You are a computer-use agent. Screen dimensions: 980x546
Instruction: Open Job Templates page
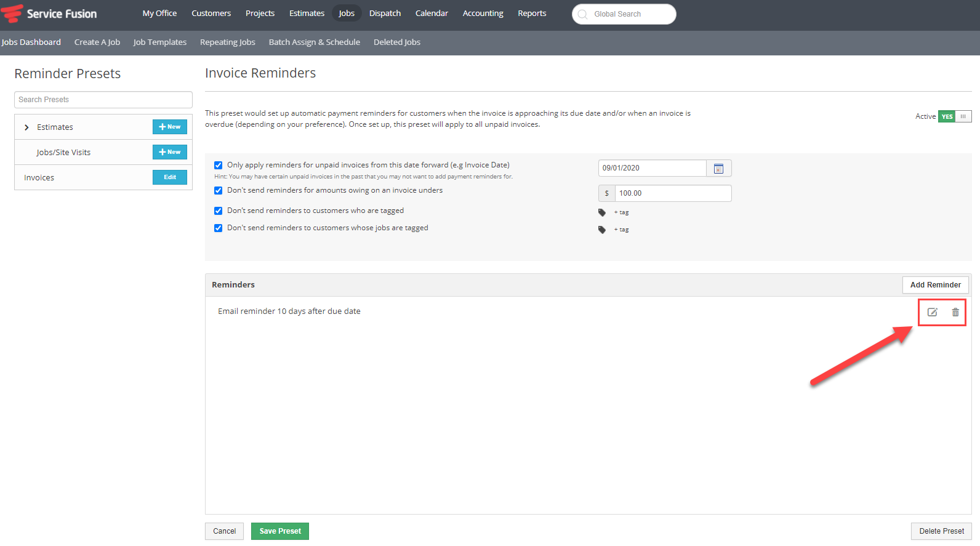point(160,42)
